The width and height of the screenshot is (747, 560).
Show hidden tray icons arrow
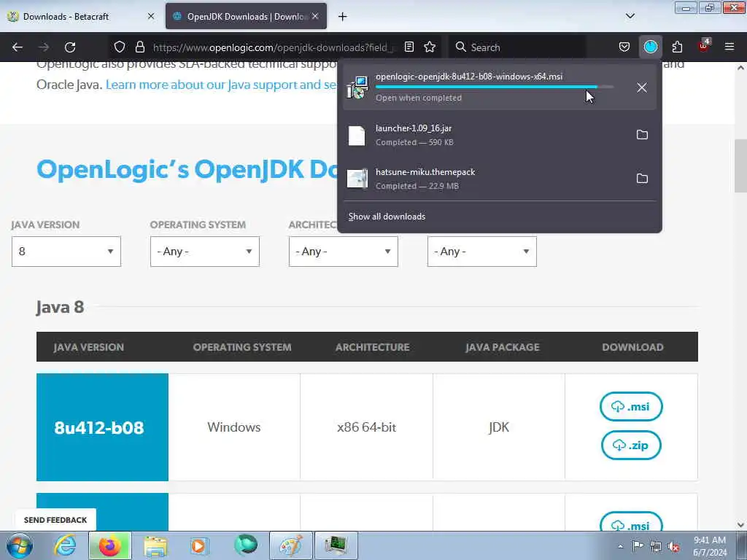pos(620,546)
